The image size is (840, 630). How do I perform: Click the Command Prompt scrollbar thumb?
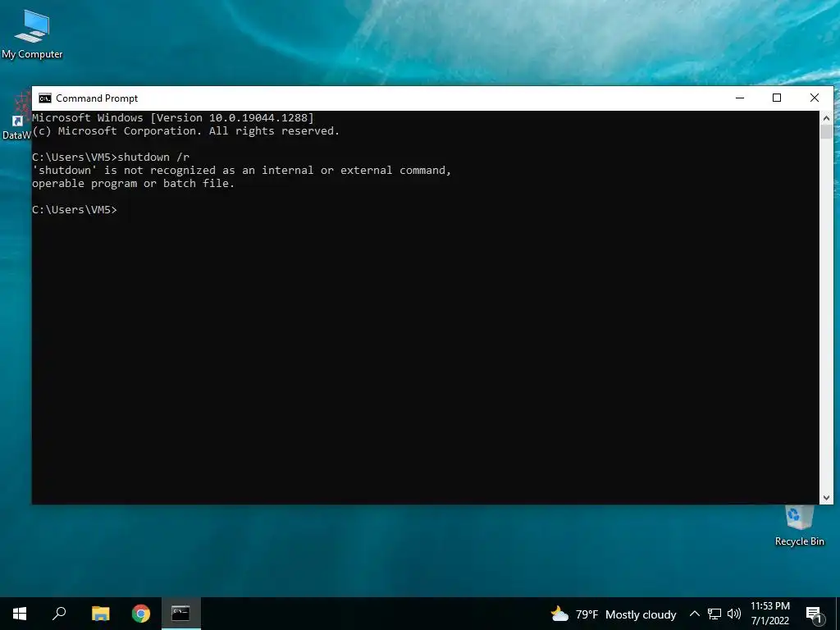tap(826, 132)
